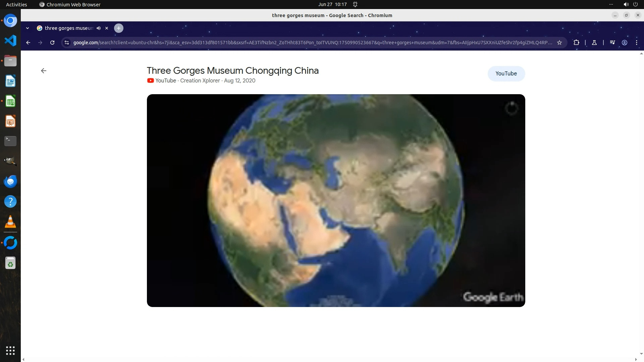View site information icon in address bar
The width and height of the screenshot is (644, 362).
click(x=67, y=43)
